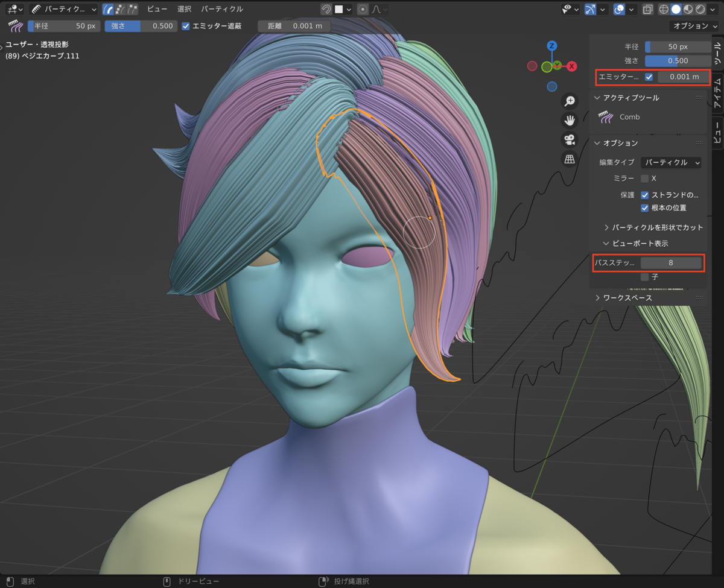Click the 強さ slider in header bar
The image size is (724, 588).
click(141, 26)
